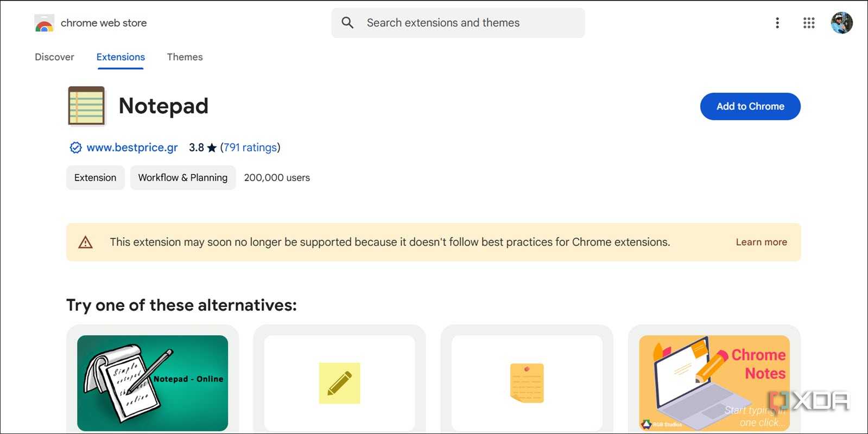Screen dimensions: 868x434
Task: Click the Notepad extension icon
Action: click(x=86, y=106)
